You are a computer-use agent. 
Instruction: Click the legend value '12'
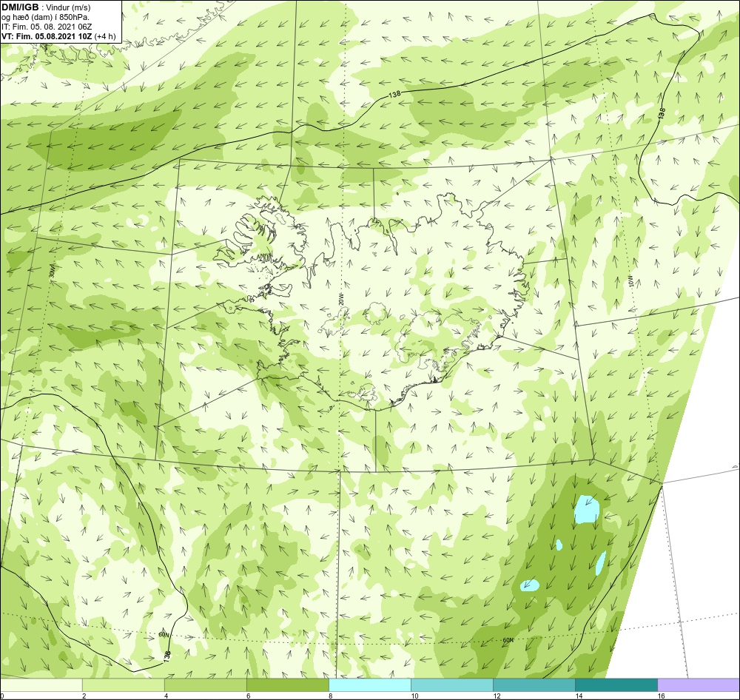click(496, 696)
